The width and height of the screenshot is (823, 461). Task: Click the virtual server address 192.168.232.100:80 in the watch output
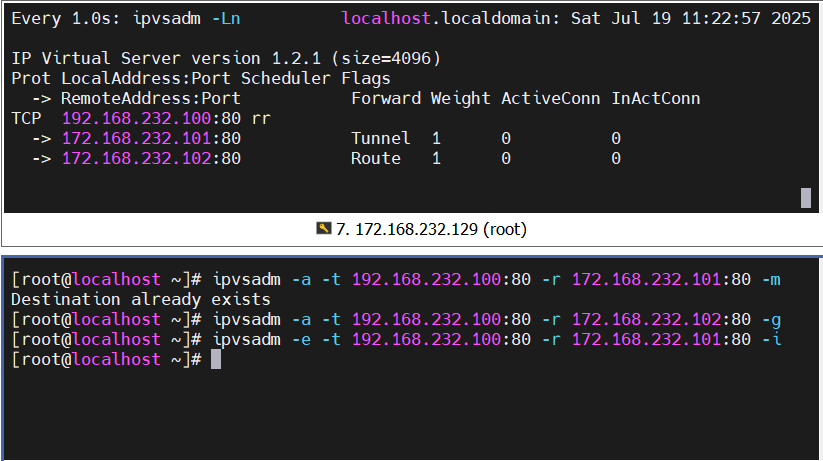[151, 118]
